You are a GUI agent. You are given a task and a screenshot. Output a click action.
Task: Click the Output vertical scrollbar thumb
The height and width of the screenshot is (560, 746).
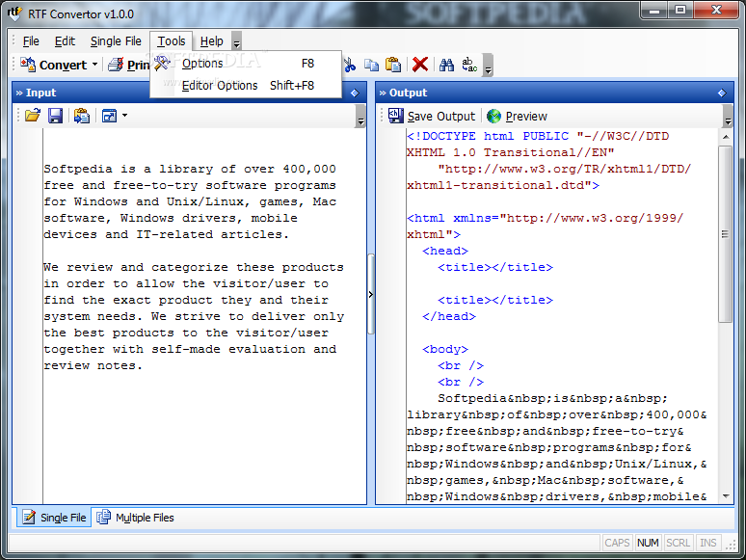pos(726,234)
